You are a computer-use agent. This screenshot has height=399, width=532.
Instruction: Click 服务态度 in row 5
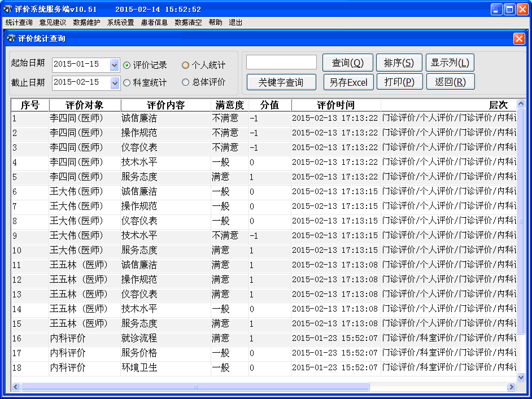pos(139,177)
